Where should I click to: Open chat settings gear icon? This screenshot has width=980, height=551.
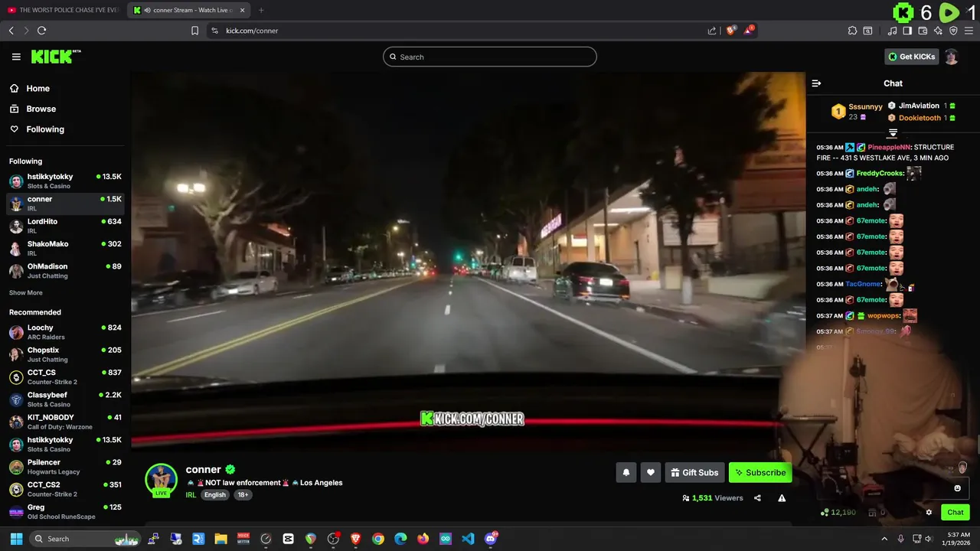click(x=929, y=513)
